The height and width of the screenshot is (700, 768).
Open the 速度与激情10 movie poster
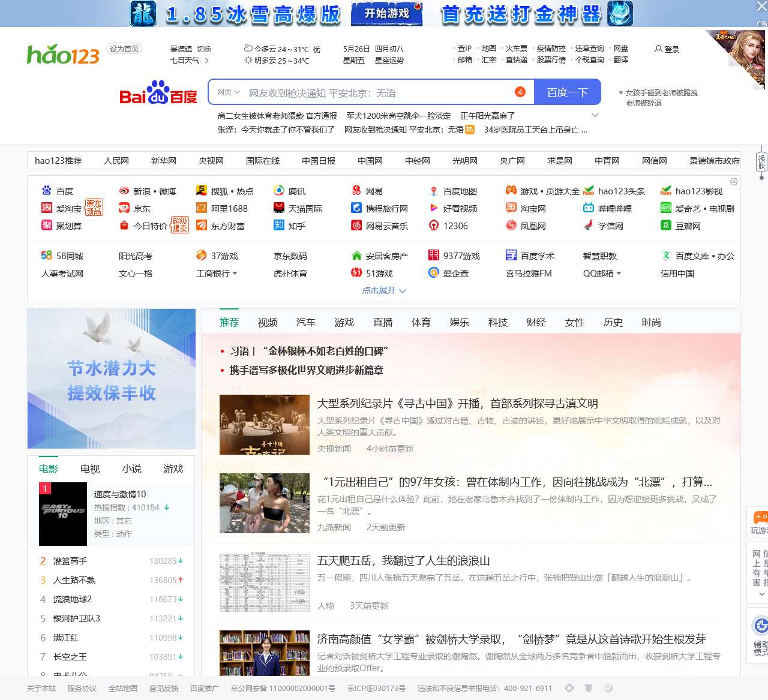click(63, 514)
